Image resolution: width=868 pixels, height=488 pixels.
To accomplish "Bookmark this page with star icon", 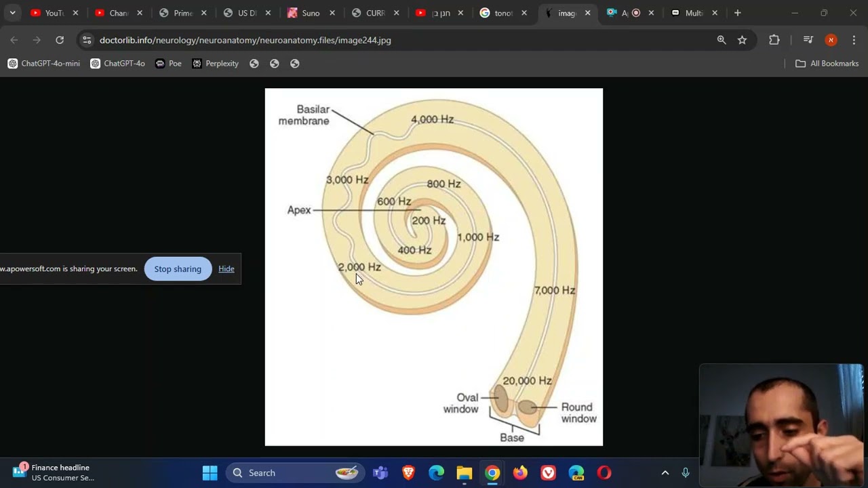I will pos(742,40).
